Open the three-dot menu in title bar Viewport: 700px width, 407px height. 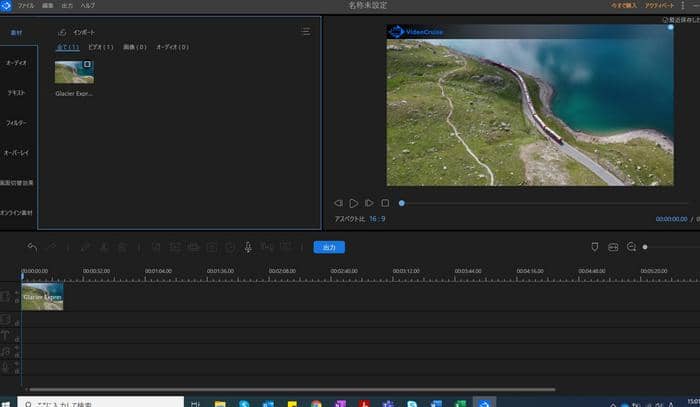[x=683, y=5]
